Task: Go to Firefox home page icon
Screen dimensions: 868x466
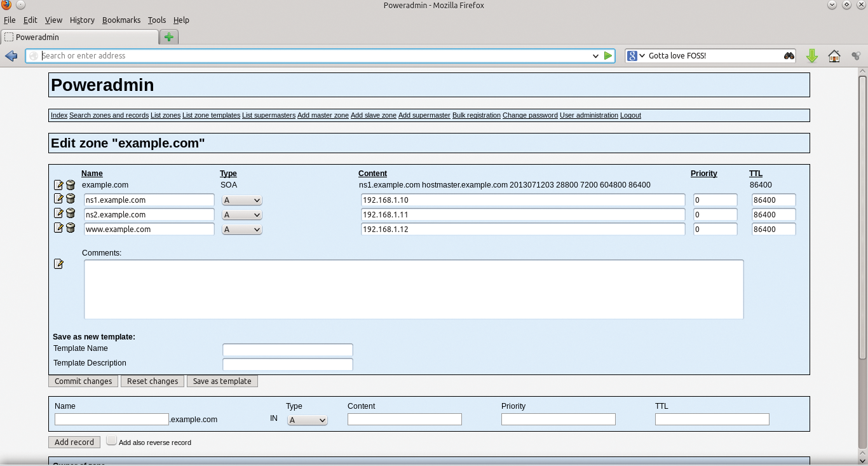Action: pyautogui.click(x=834, y=56)
